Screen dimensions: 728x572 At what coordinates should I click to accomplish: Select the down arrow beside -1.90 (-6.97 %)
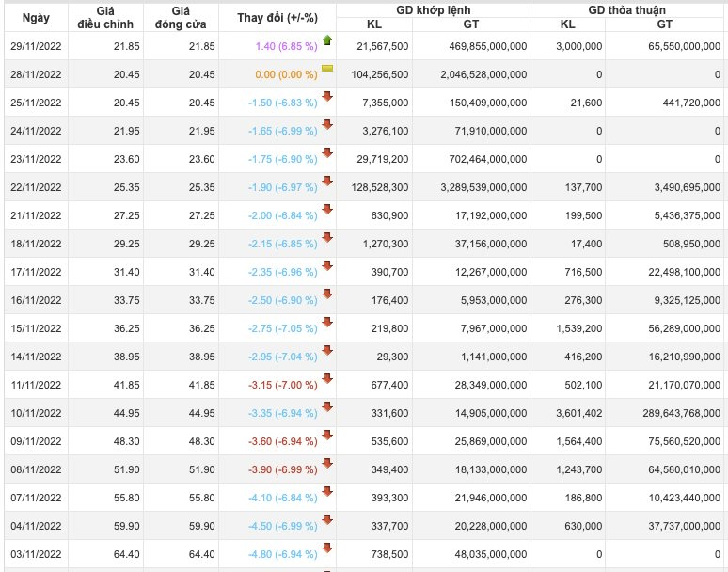[327, 182]
